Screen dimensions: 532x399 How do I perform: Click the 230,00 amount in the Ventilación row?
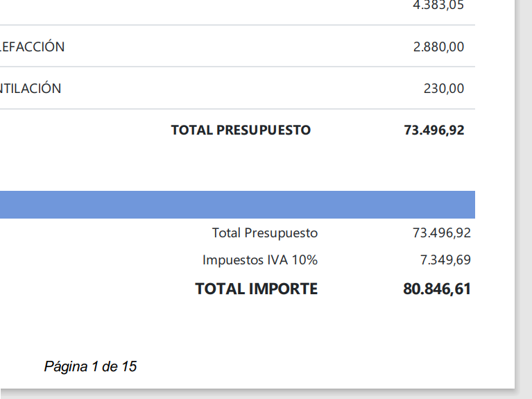click(444, 89)
